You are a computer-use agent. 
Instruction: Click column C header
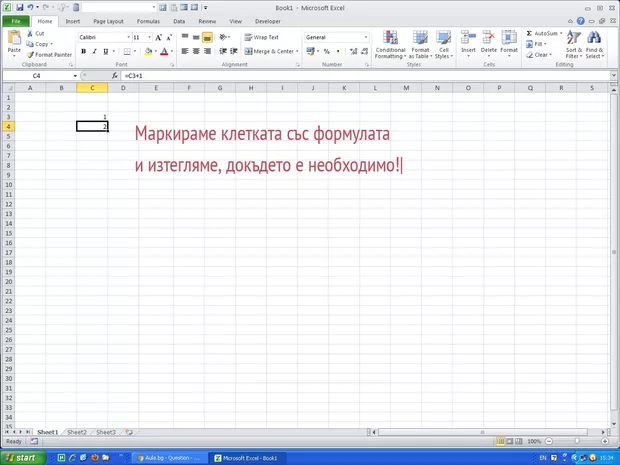tap(92, 88)
